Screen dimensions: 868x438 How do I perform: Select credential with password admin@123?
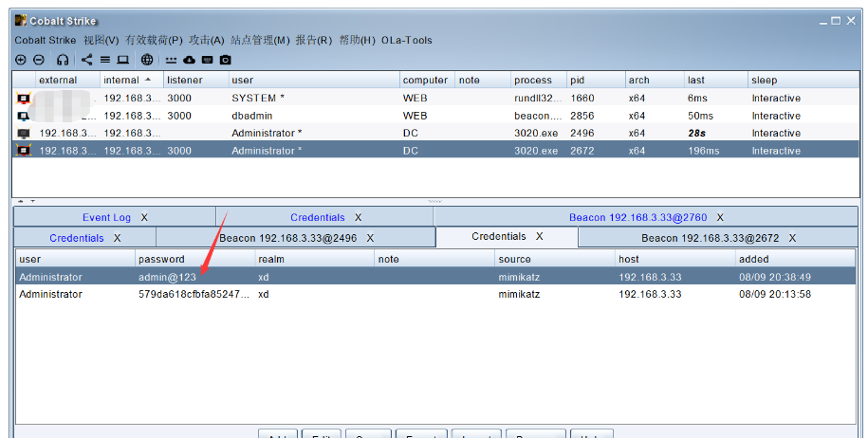pyautogui.click(x=435, y=277)
